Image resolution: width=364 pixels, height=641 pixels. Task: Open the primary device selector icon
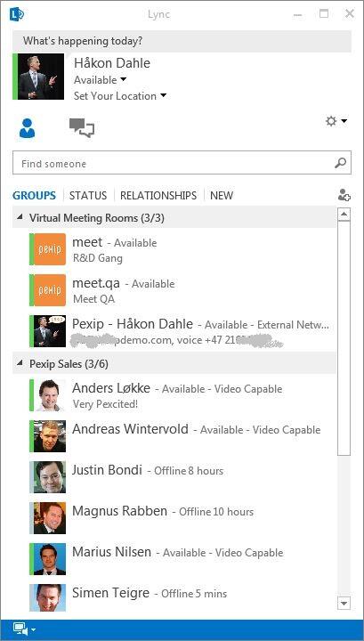(x=20, y=629)
